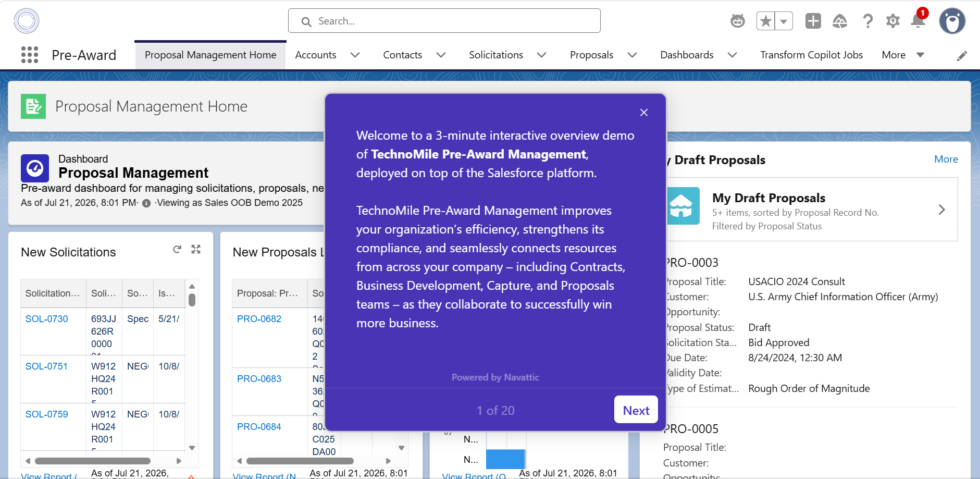Open the Solicitations tab
The image size is (980, 479).
tap(496, 55)
